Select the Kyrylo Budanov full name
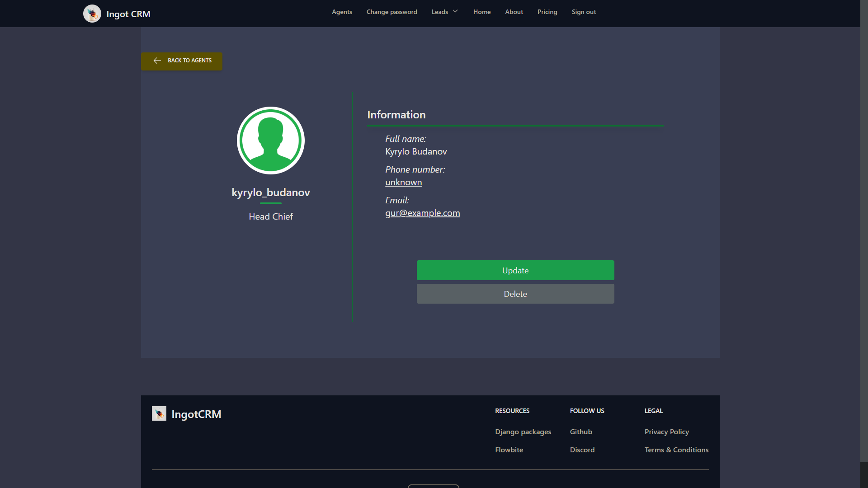The height and width of the screenshot is (488, 868). click(x=416, y=152)
